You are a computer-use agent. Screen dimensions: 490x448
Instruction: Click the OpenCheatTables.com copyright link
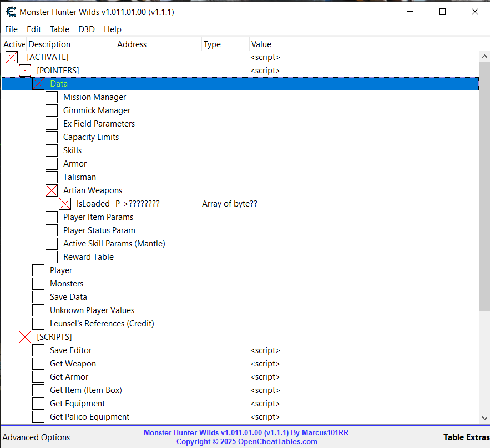click(246, 441)
